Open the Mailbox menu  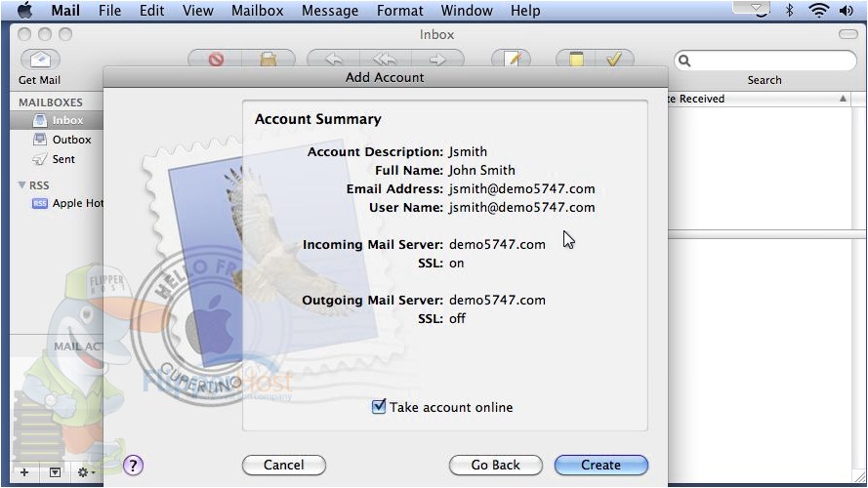click(x=258, y=10)
